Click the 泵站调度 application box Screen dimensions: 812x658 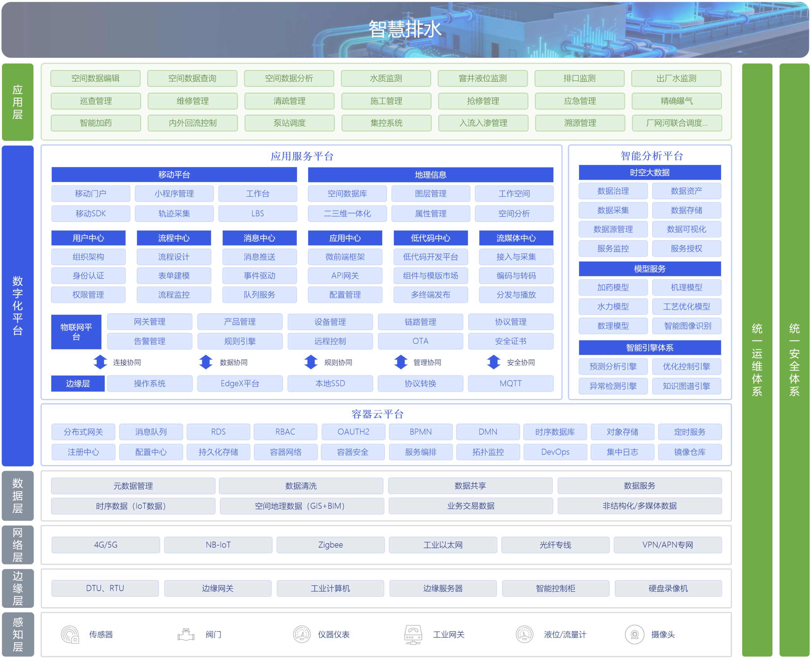[x=290, y=123]
